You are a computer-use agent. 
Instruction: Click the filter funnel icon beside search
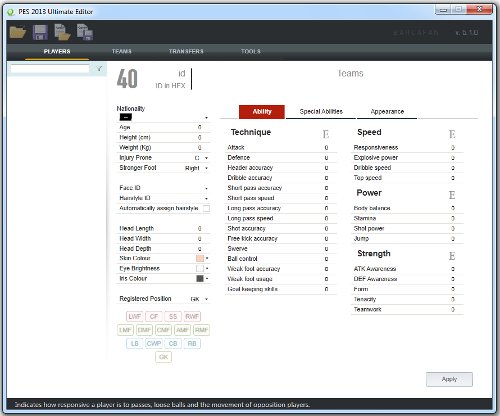[99, 69]
